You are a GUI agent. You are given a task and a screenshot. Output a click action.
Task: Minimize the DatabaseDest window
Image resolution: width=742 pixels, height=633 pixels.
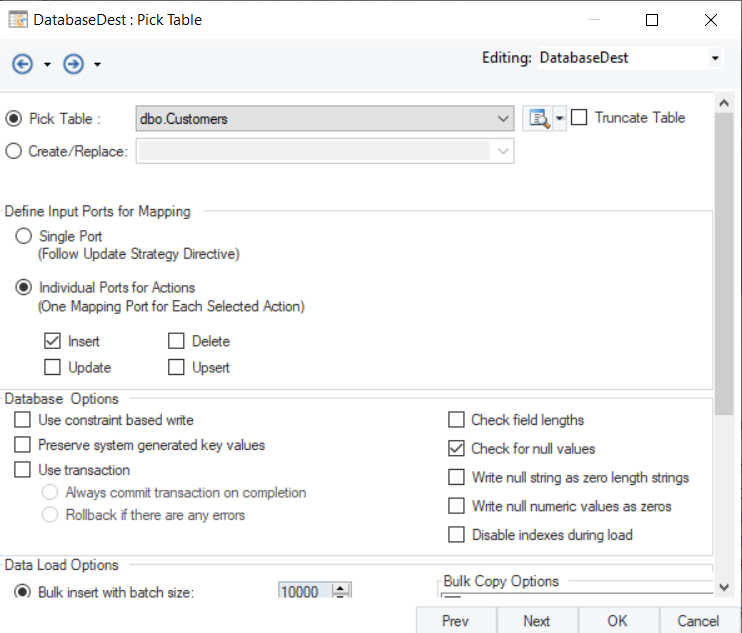tap(593, 20)
